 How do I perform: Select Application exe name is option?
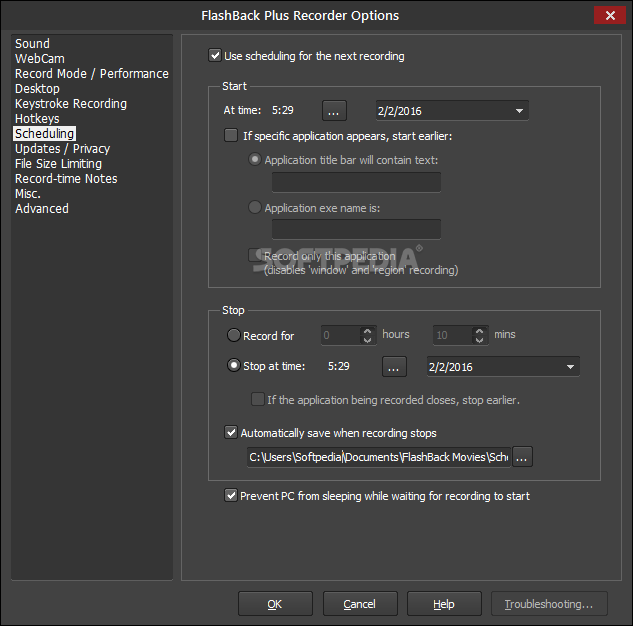[255, 207]
